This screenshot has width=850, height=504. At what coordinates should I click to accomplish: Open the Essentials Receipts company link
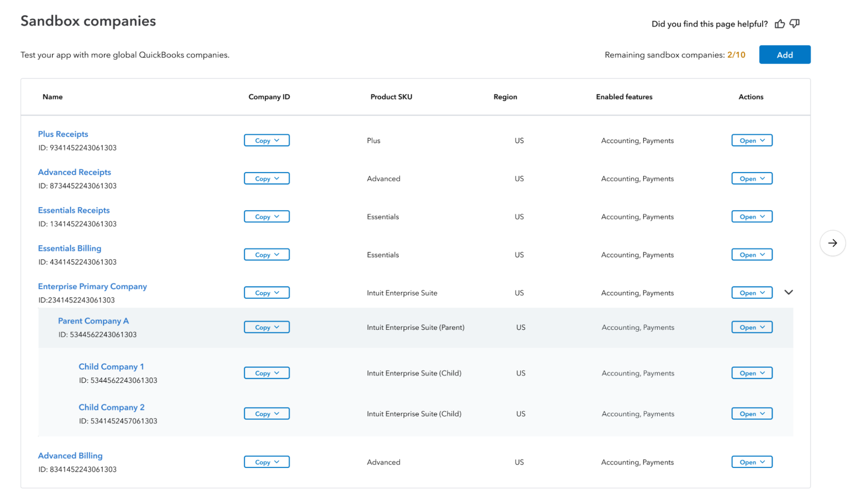coord(74,210)
